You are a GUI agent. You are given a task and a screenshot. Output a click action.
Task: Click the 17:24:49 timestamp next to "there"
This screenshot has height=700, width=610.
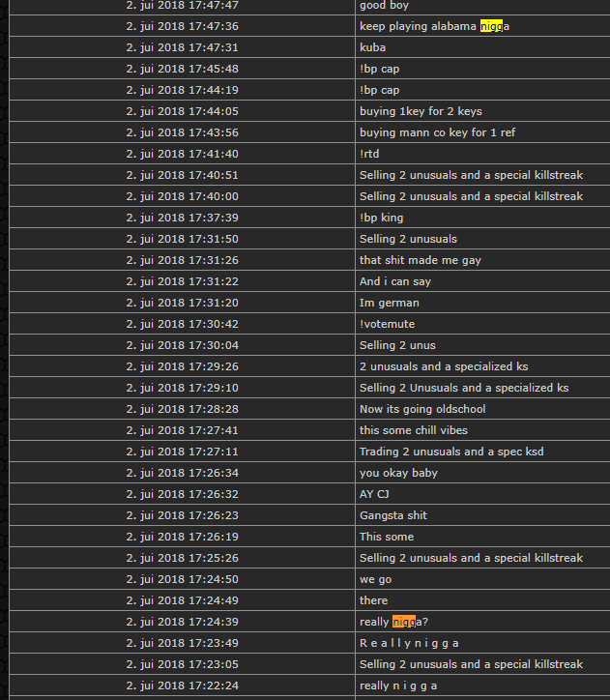[x=182, y=600]
